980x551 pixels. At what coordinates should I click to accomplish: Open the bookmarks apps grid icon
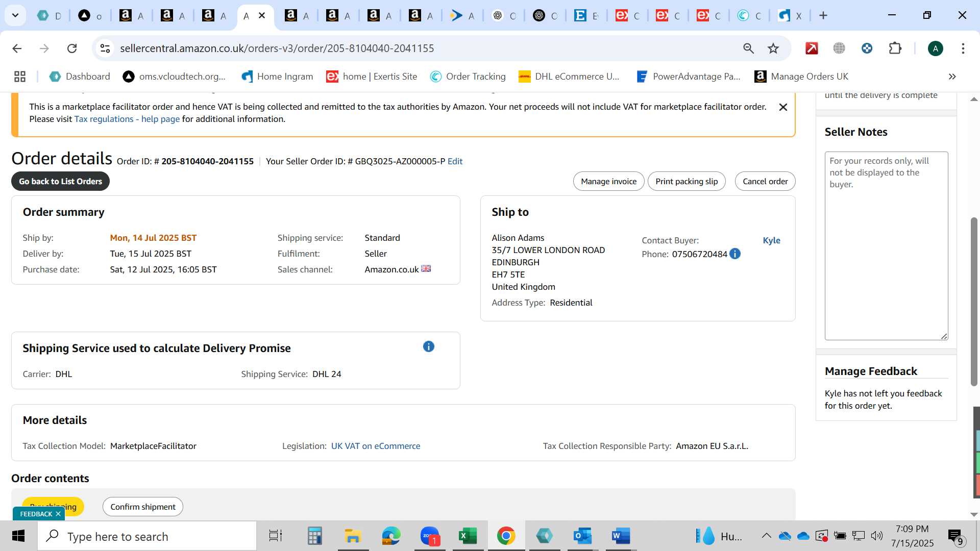20,77
